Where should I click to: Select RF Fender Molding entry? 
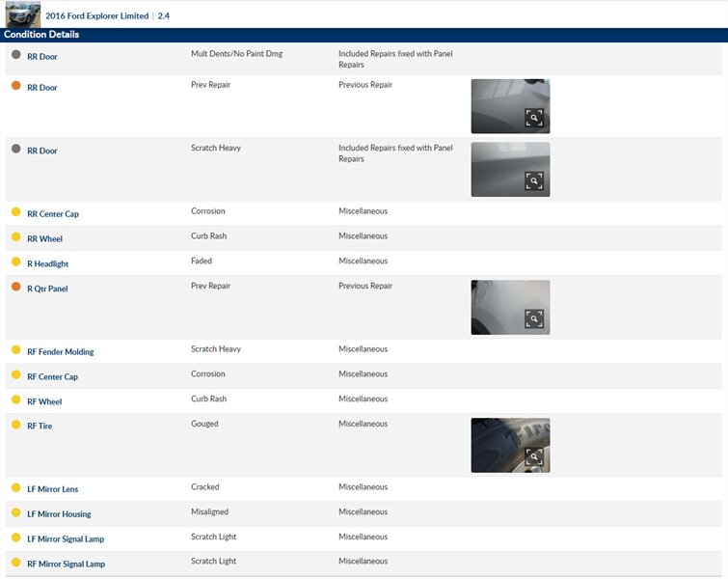tap(60, 352)
